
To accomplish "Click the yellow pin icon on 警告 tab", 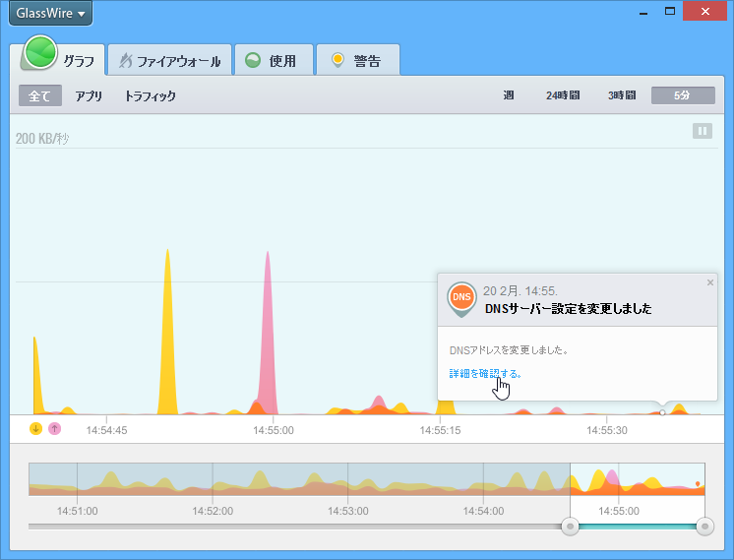I will pos(337,60).
